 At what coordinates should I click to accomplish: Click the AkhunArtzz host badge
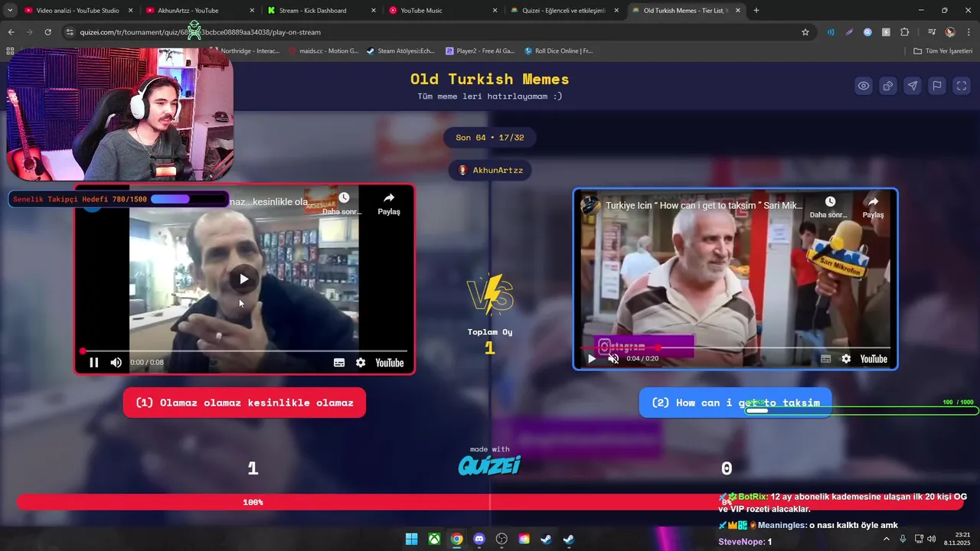(x=490, y=170)
